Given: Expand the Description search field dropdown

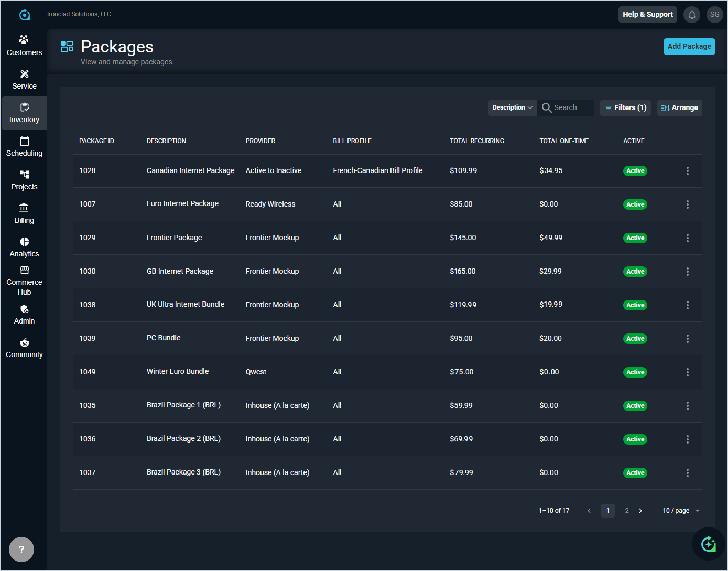Looking at the screenshot, I should (x=512, y=107).
